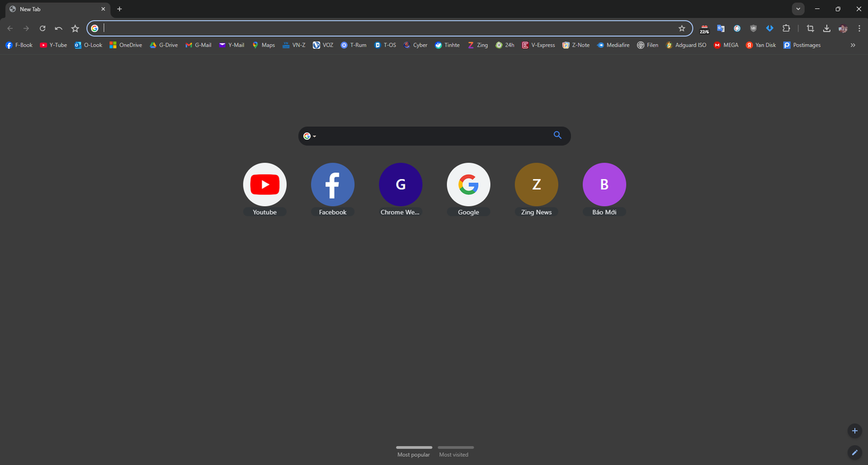Open the Zing News speed dial tile
This screenshot has height=465, width=868.
(536, 190)
